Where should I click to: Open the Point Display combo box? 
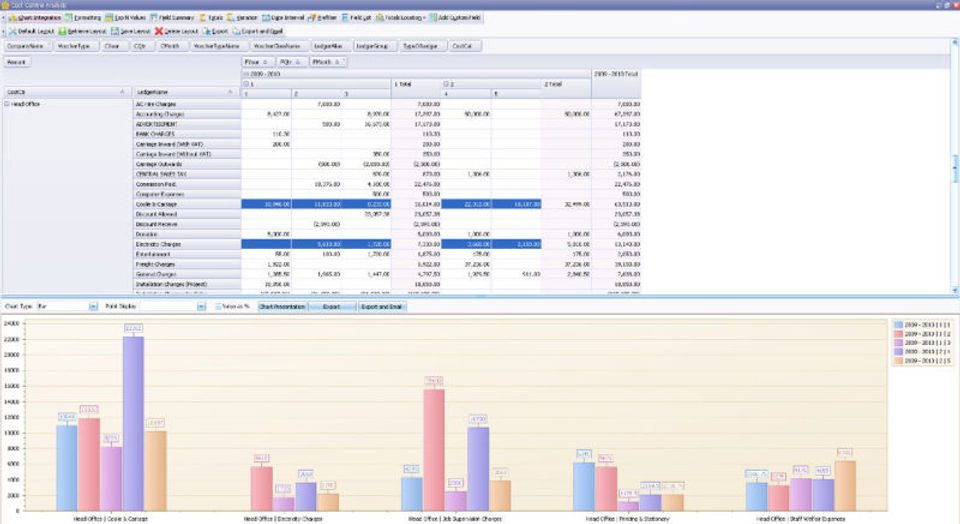(x=172, y=306)
